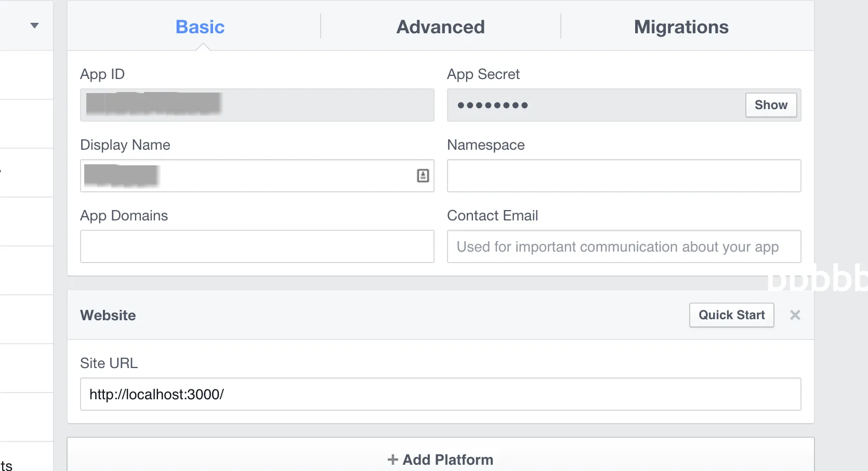Select the Namespace text box

624,176
